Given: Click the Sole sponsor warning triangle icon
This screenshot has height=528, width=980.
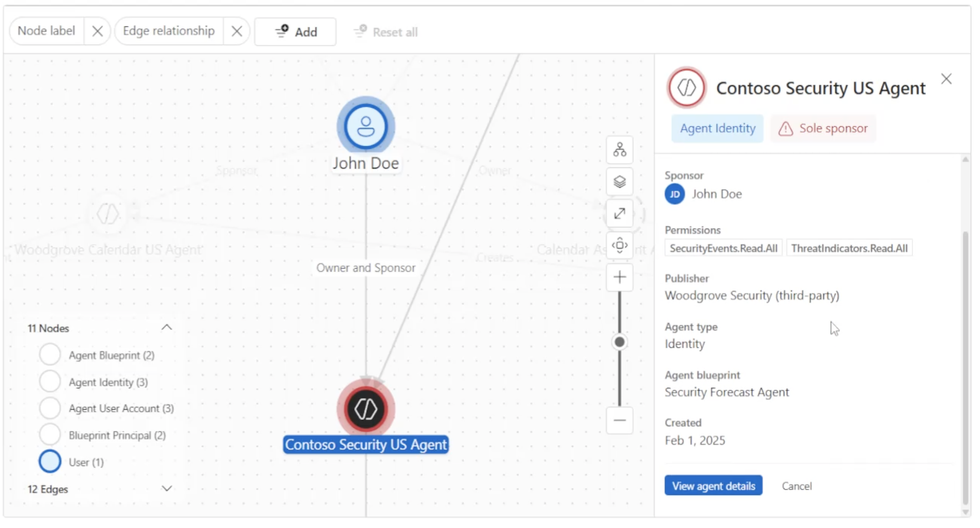Looking at the screenshot, I should (x=785, y=129).
